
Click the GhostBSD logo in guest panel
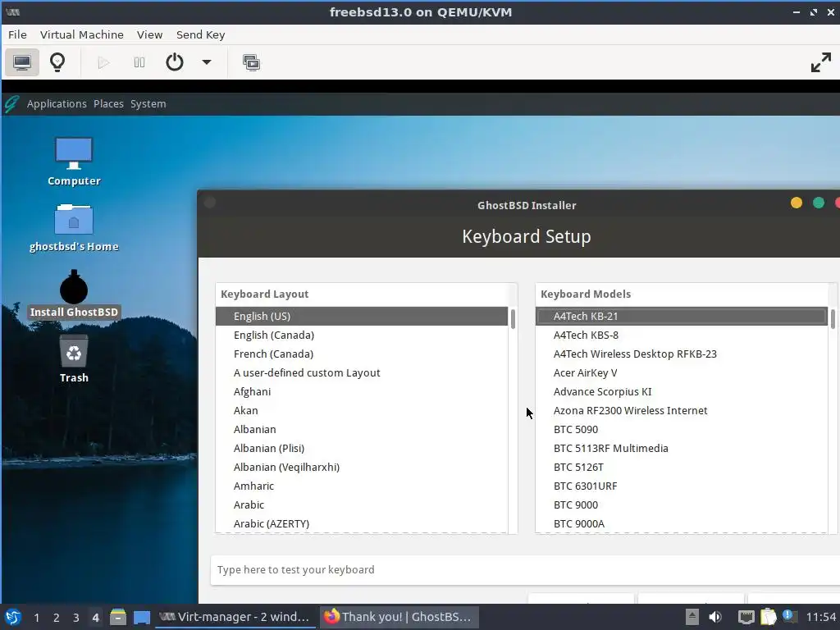pos(11,104)
